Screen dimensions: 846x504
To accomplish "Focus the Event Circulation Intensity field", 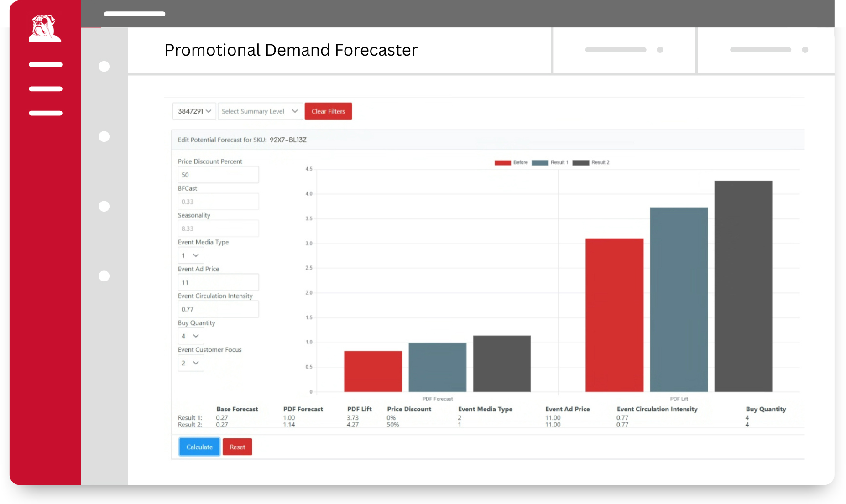I will click(x=218, y=309).
